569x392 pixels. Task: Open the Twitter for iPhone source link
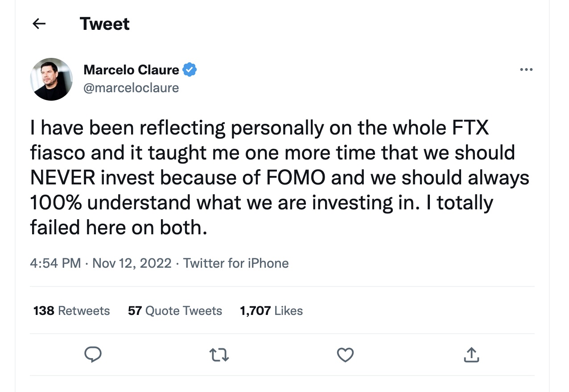(236, 263)
